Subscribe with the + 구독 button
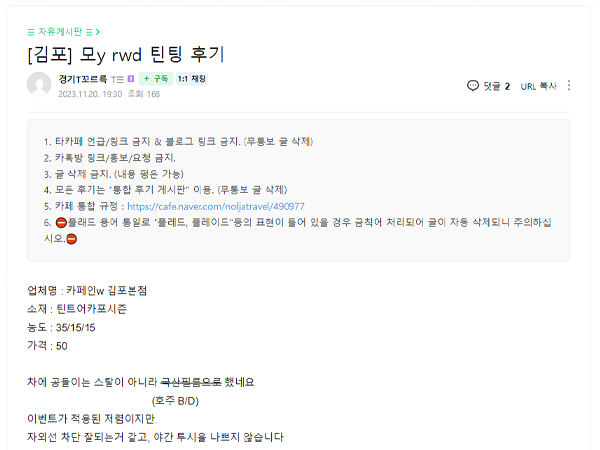600x450 pixels. (x=156, y=78)
